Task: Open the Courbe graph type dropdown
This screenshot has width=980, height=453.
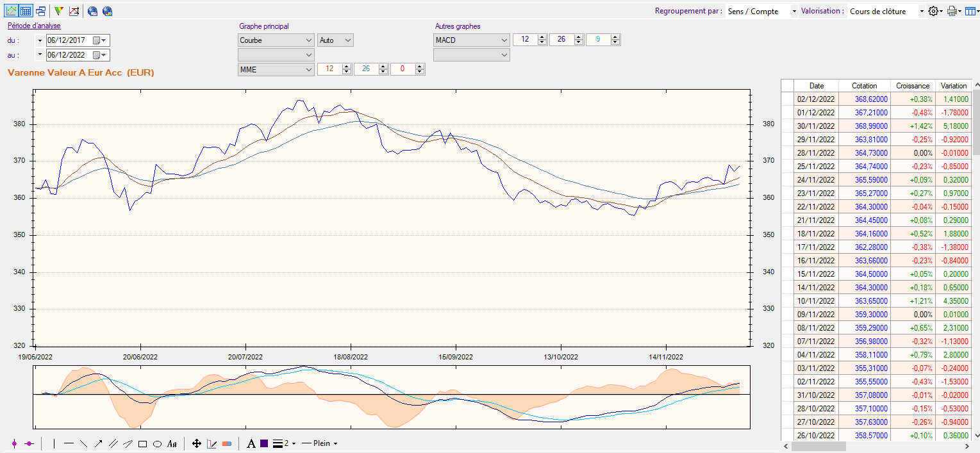Action: tap(276, 40)
